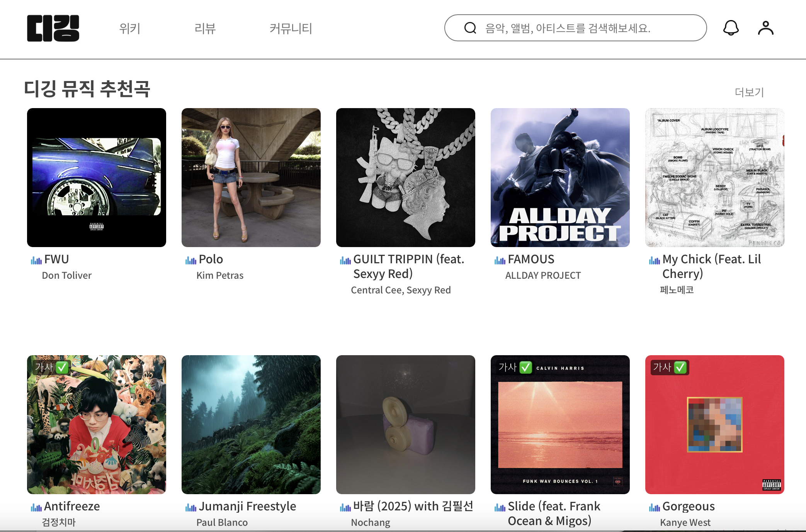
Task: Open the 바람 (2025) album cover
Action: (406, 425)
